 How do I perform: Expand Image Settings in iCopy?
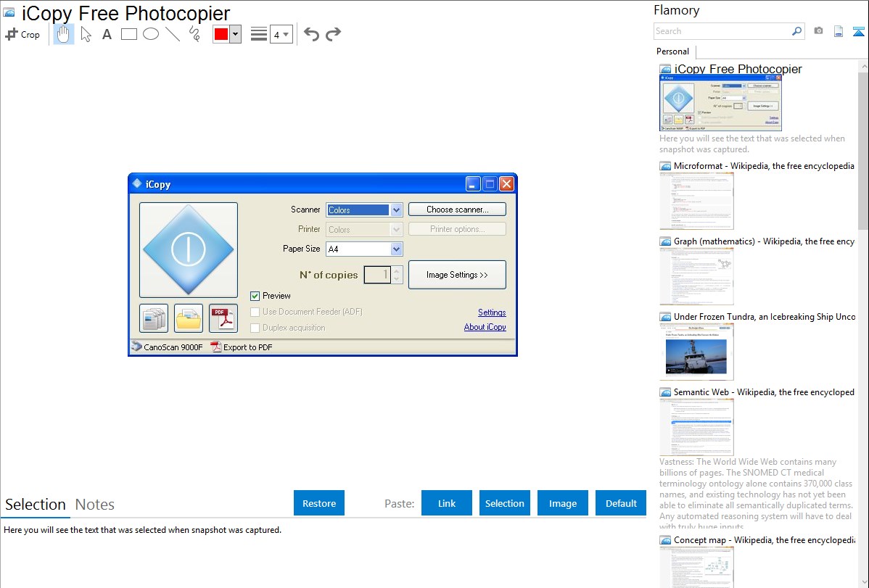tap(457, 275)
